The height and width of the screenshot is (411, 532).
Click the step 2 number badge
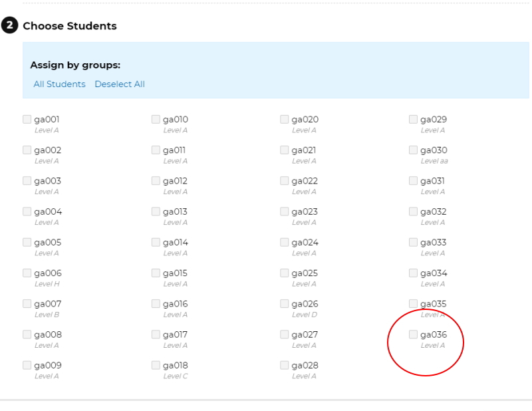click(9, 25)
